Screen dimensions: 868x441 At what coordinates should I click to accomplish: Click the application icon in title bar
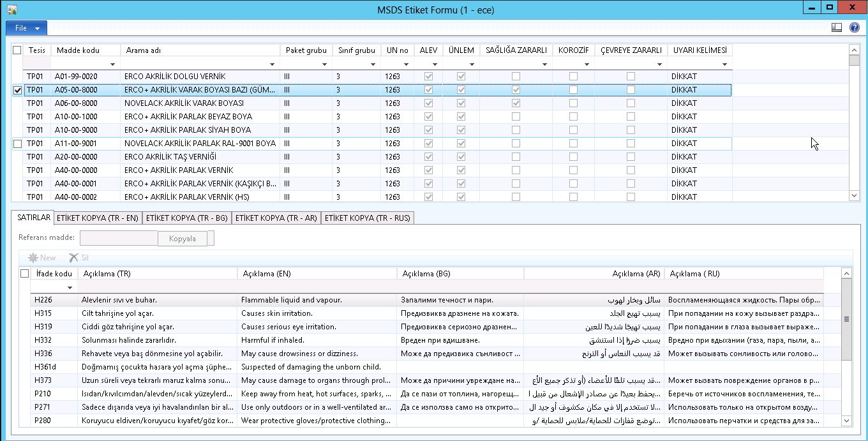12,10
